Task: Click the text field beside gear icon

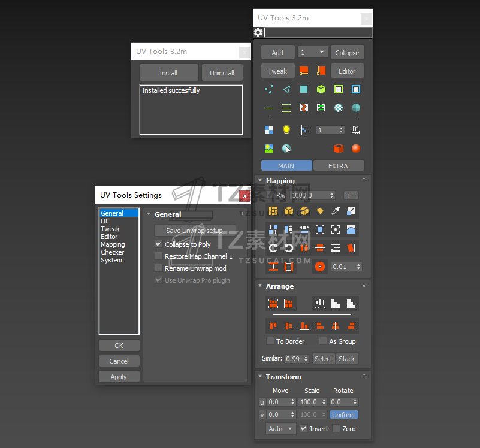Action: tap(318, 32)
